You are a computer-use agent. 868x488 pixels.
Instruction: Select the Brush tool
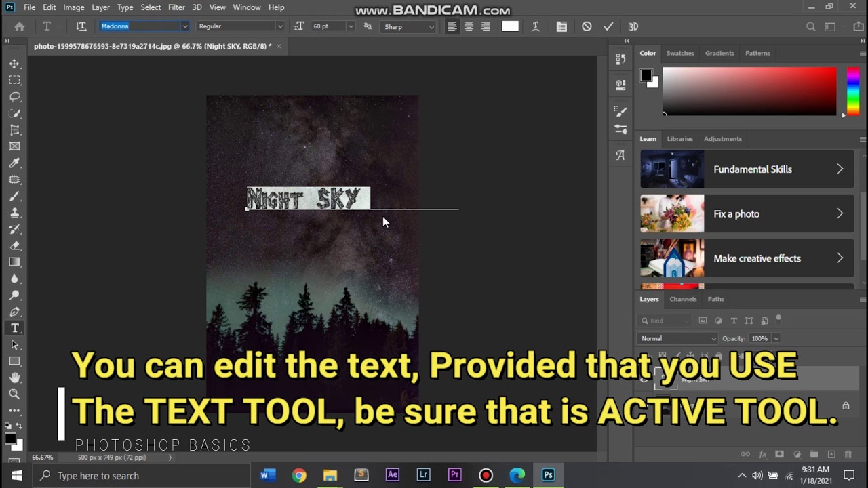[x=14, y=196]
